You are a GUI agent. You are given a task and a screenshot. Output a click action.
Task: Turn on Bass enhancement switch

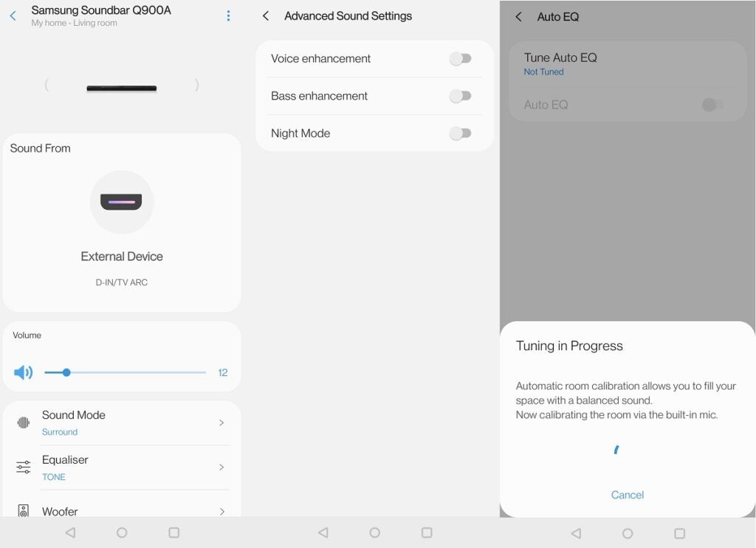click(x=460, y=96)
